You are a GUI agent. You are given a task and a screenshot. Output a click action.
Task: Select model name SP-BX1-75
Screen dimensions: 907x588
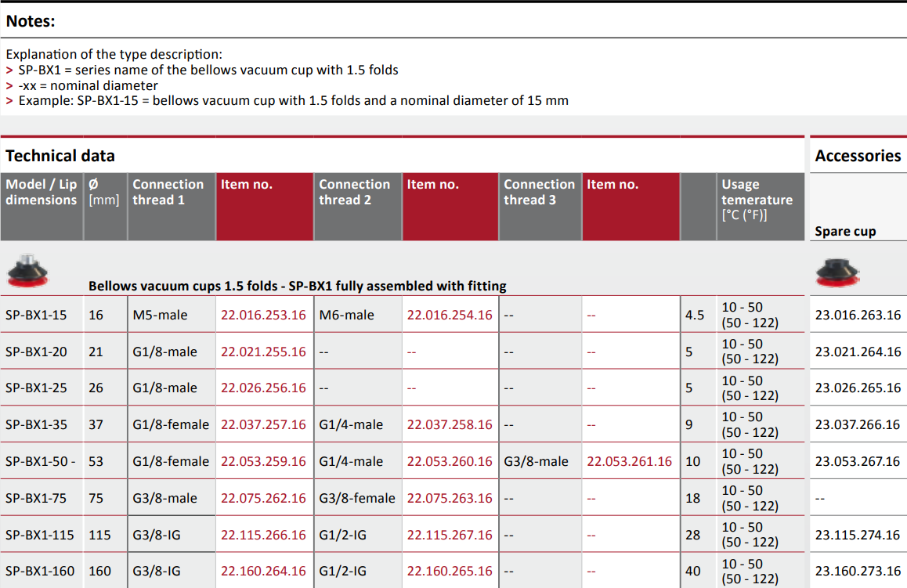coord(36,498)
